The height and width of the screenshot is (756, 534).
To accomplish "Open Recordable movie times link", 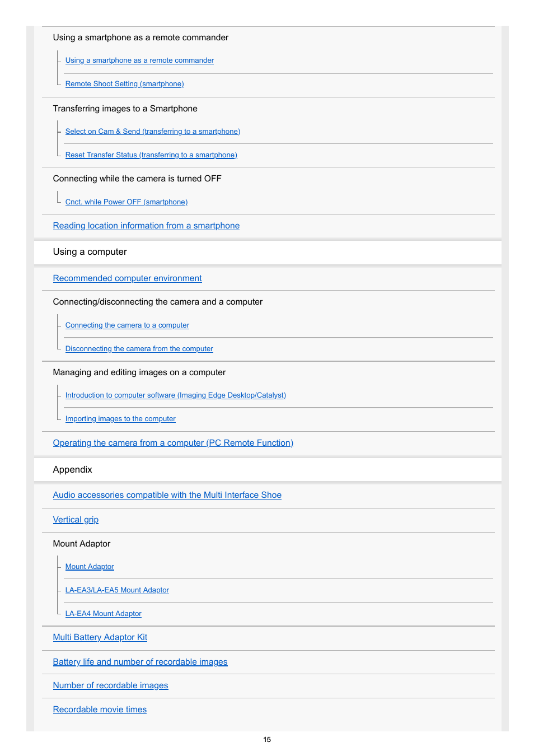I will point(100,710).
